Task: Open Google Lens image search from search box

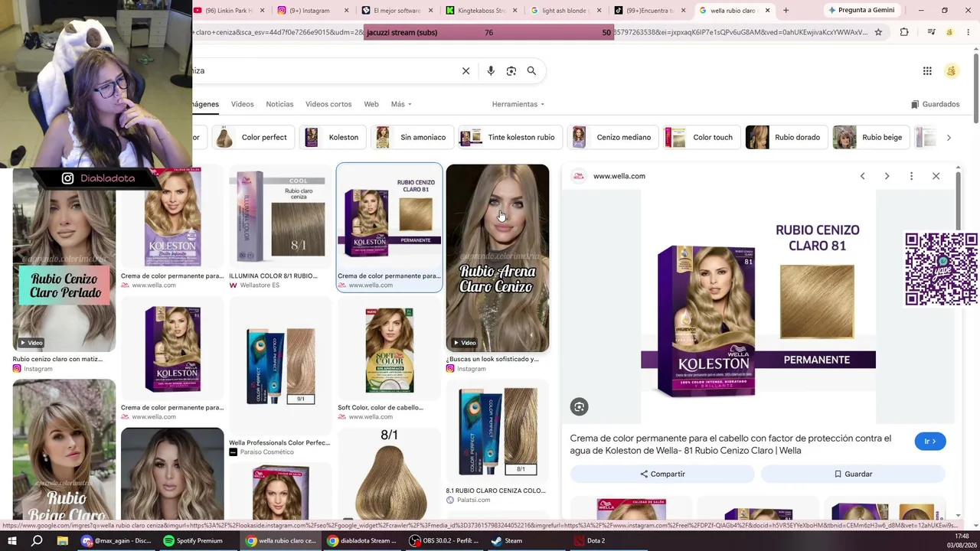Action: pyautogui.click(x=511, y=71)
